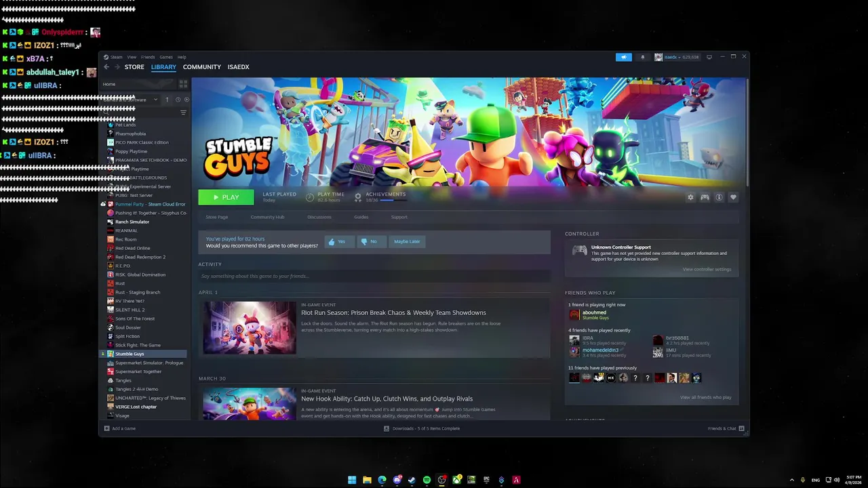Click the thumbs up Yes recommendation button
868x488 pixels.
(x=338, y=241)
